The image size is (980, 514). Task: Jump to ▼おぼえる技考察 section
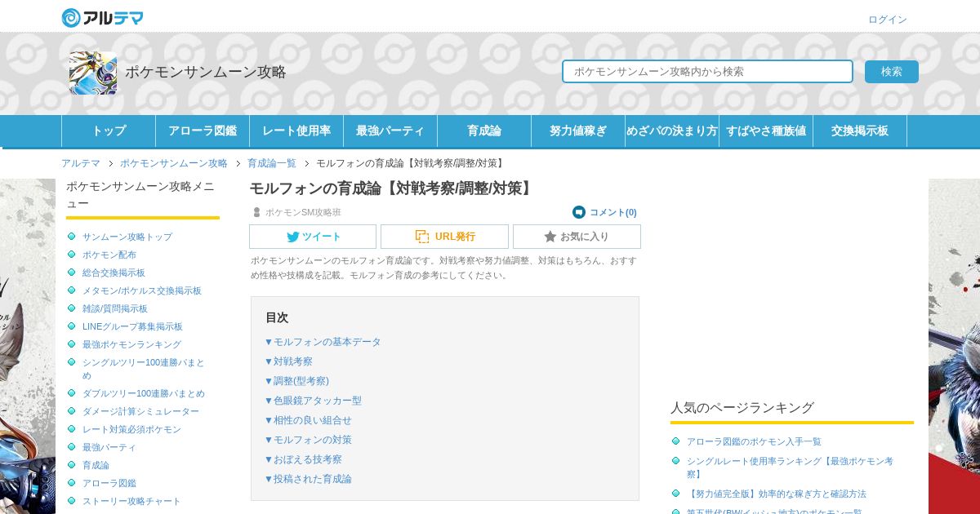(x=303, y=459)
